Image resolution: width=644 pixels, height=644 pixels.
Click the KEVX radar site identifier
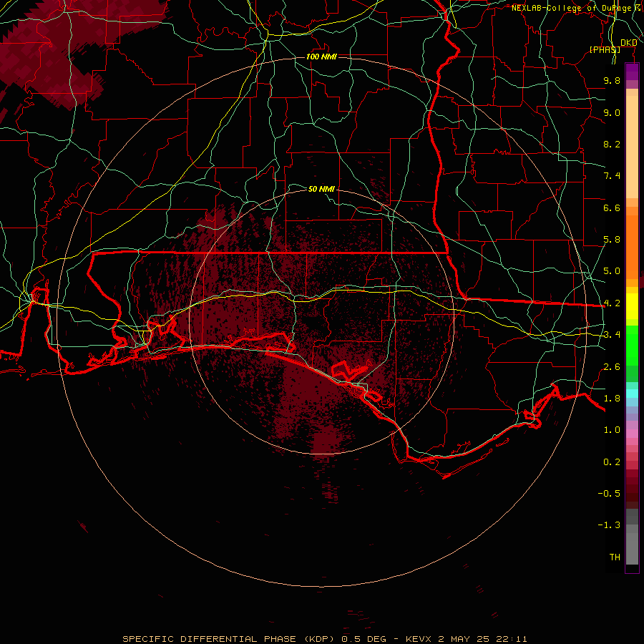click(x=418, y=639)
